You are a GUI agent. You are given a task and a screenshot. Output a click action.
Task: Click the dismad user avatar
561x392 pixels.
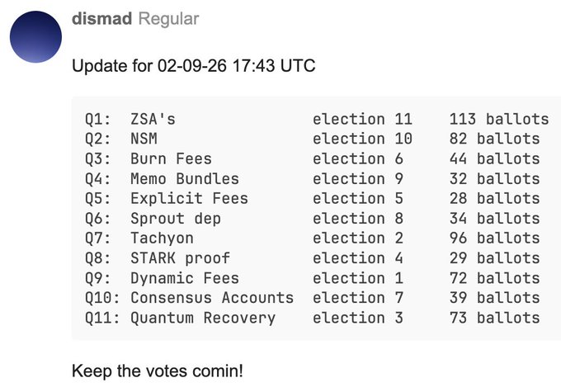point(35,36)
